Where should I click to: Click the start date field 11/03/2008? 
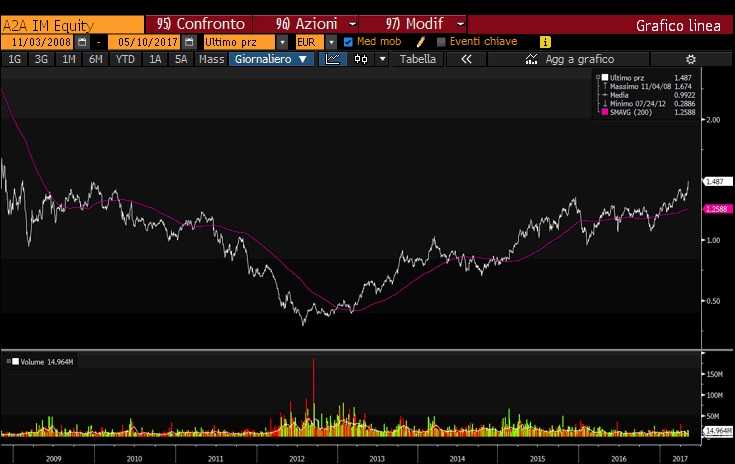coord(38,42)
